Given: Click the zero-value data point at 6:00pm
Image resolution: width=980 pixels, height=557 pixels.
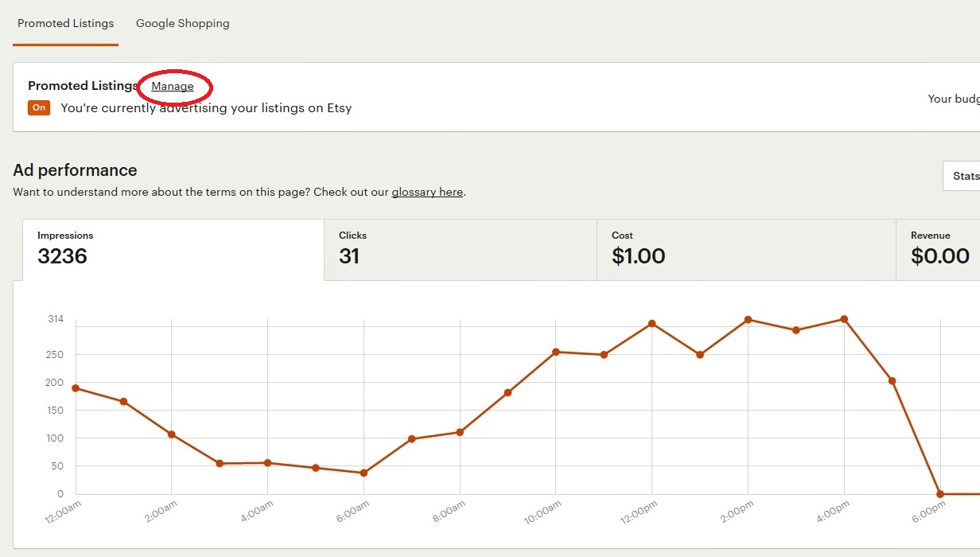Looking at the screenshot, I should (x=940, y=494).
